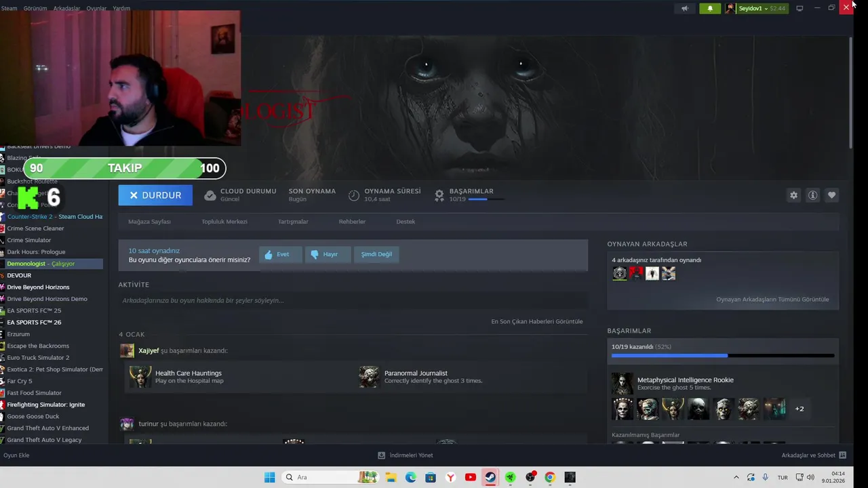Expand the system tray hidden icons chevron
This screenshot has width=868, height=488.
pyautogui.click(x=736, y=477)
